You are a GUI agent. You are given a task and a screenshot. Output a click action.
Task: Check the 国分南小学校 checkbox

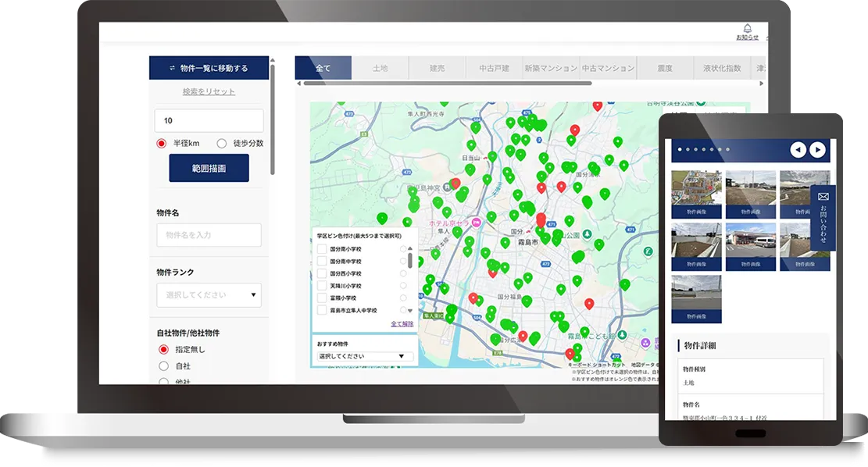click(x=321, y=249)
